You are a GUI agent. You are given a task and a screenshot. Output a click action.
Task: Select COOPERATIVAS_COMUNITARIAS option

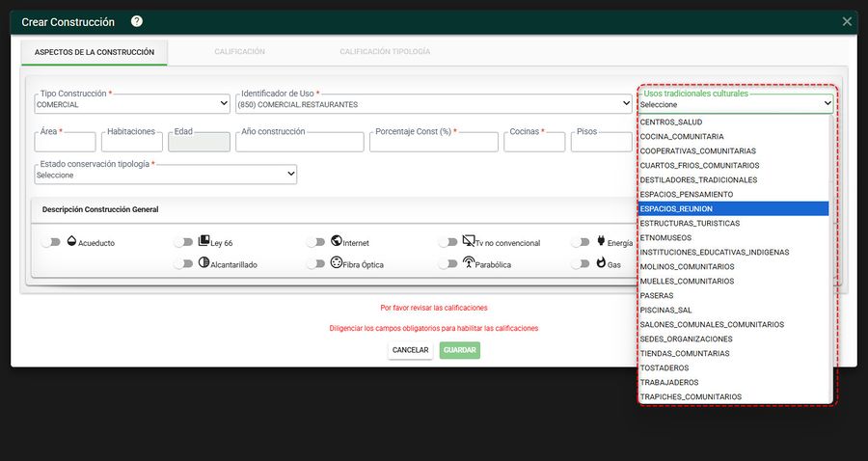(734, 150)
